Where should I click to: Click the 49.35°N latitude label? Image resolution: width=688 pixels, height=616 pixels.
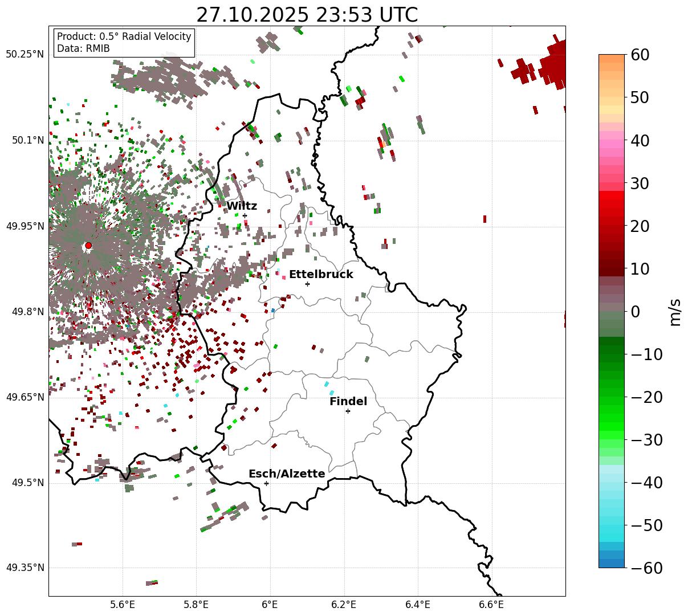25,568
